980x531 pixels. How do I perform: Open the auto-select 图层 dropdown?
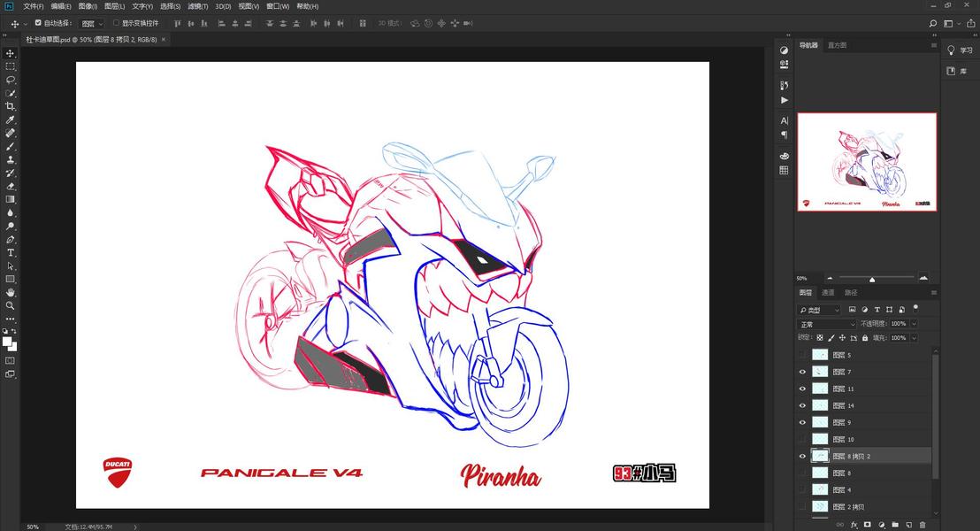(x=92, y=24)
